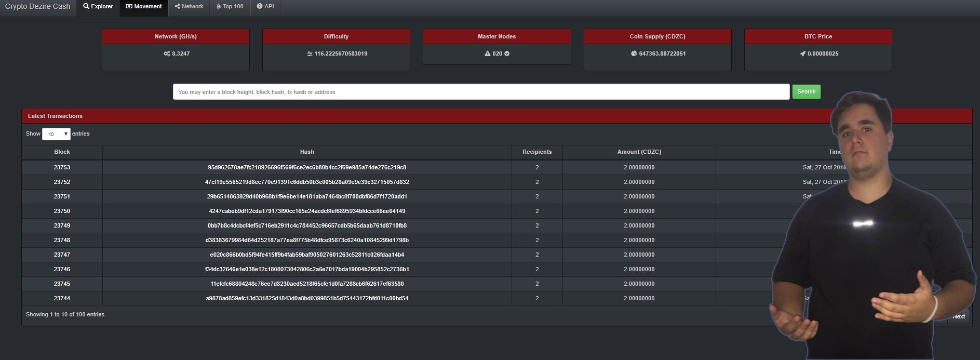
Task: Open the API tab
Action: point(265,7)
